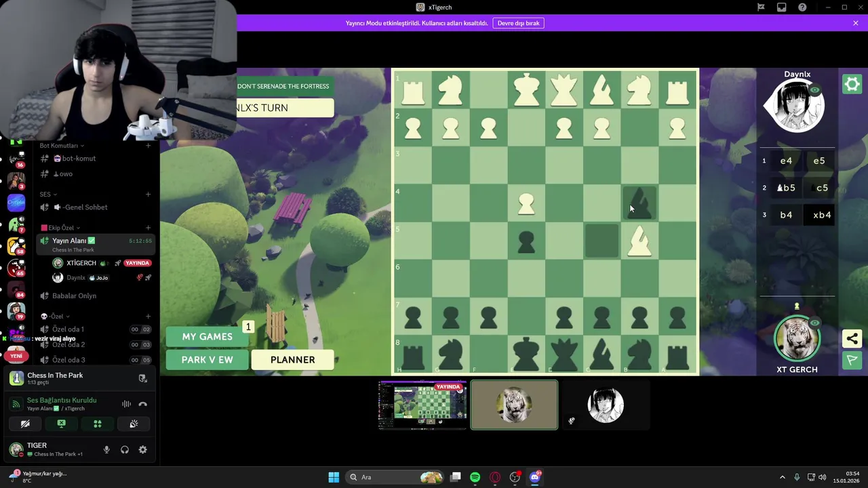Collapse the Bot Komutları category

62,146
